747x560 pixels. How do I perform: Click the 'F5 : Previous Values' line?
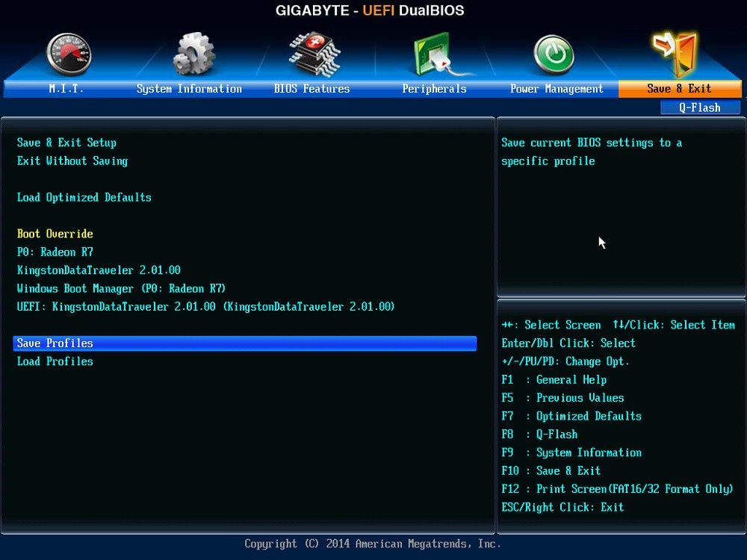click(562, 398)
